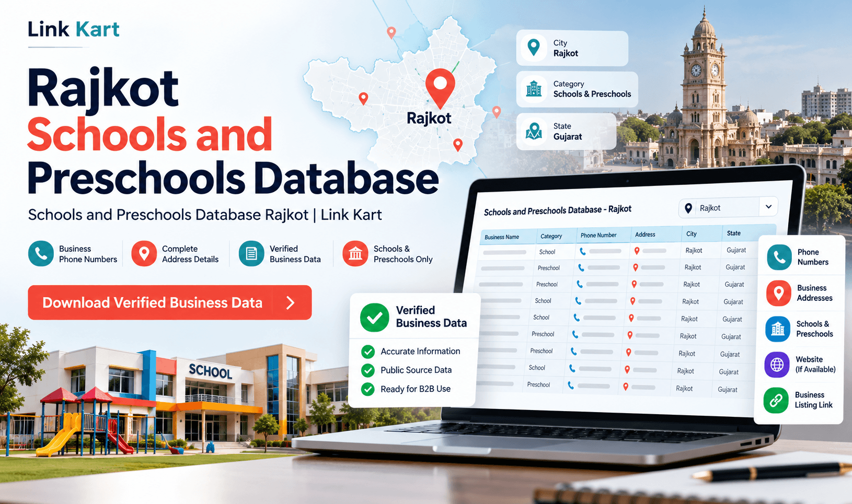The image size is (852, 504).
Task: Click the large red Rajkot map pin
Action: [440, 88]
